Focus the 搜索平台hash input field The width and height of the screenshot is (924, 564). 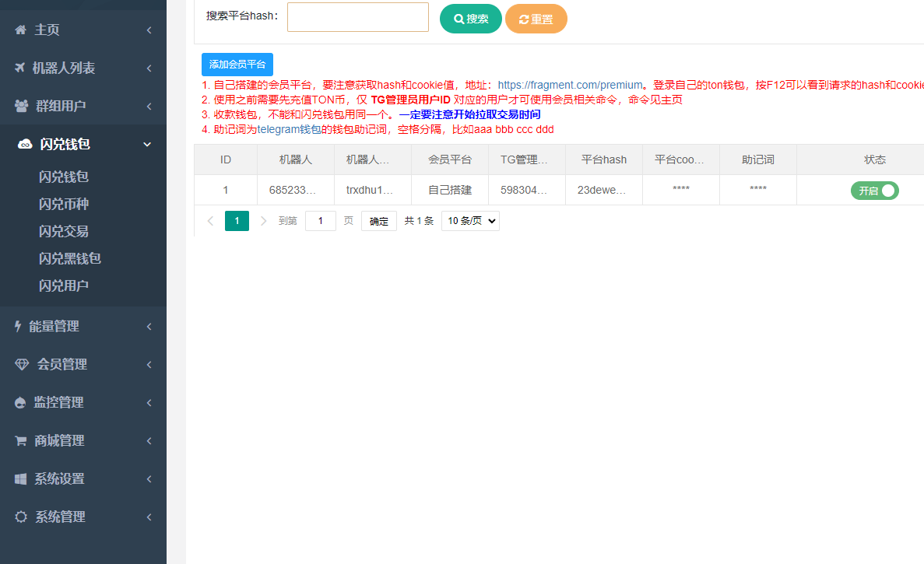point(358,17)
